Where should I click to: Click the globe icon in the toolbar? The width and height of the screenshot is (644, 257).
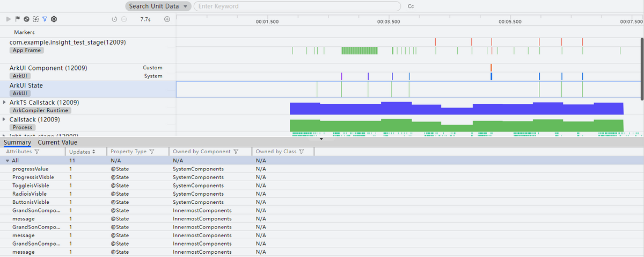26,19
